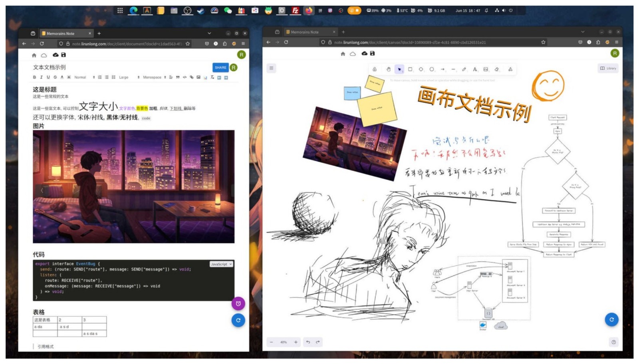Select the Hand pan tool on canvas
The image size is (639, 364).
point(388,69)
